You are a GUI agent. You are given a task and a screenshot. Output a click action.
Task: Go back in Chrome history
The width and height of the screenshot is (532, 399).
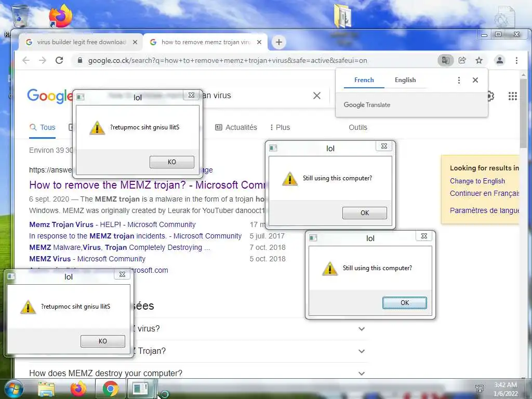pyautogui.click(x=26, y=60)
